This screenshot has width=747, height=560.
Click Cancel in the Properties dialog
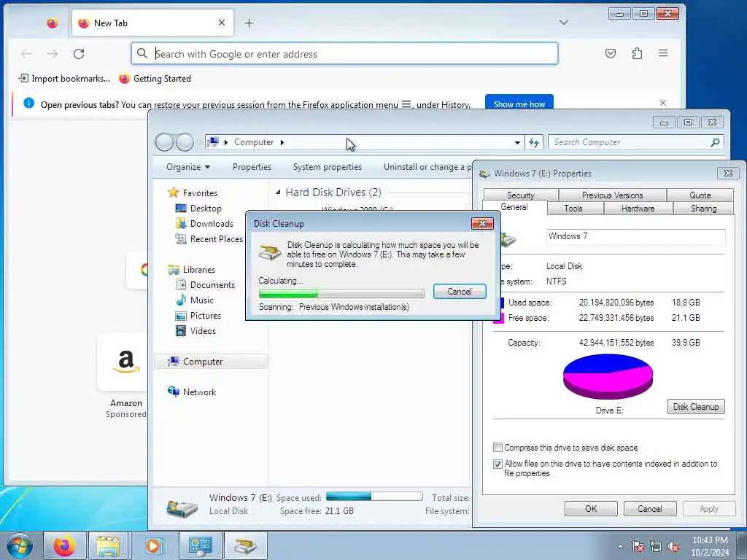(x=650, y=508)
